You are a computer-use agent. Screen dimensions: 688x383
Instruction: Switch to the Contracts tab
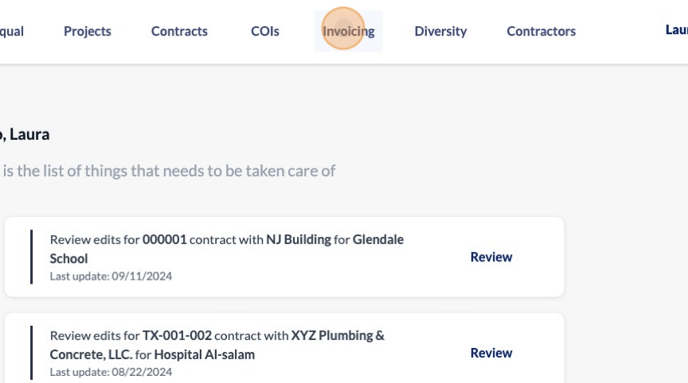pos(179,31)
